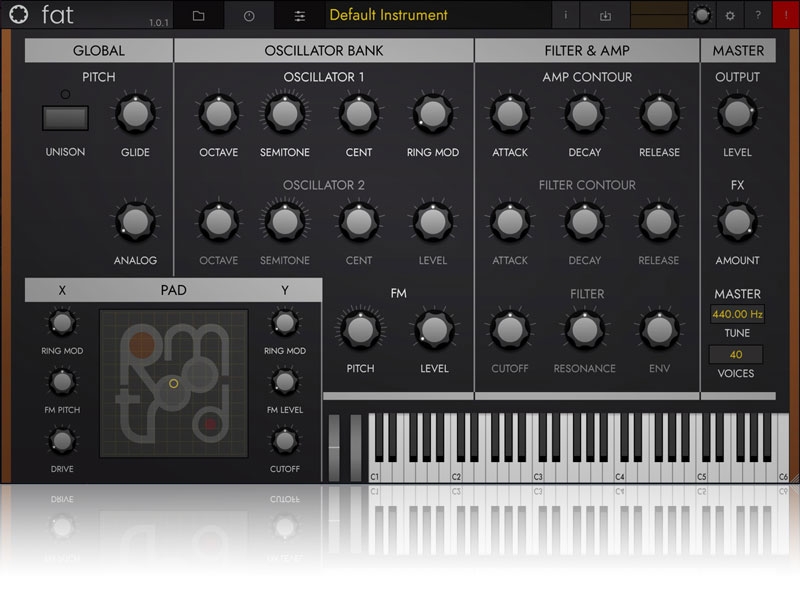
Task: Toggle the UNISON switch
Action: 65,118
